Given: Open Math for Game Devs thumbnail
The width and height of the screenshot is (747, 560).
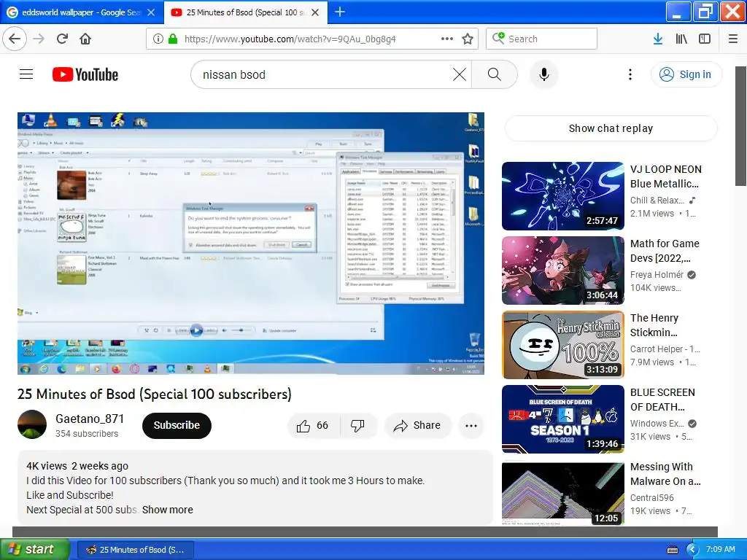Looking at the screenshot, I should pos(562,271).
